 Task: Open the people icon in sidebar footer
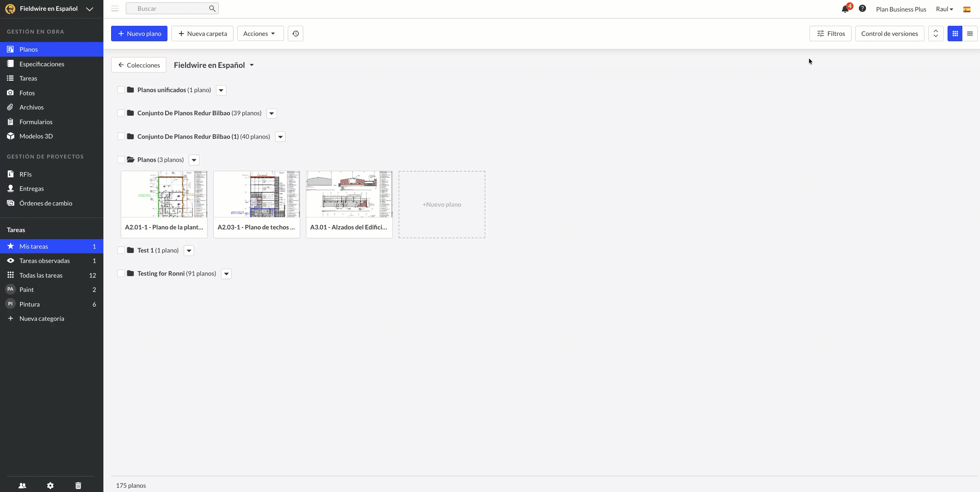[x=22, y=485]
